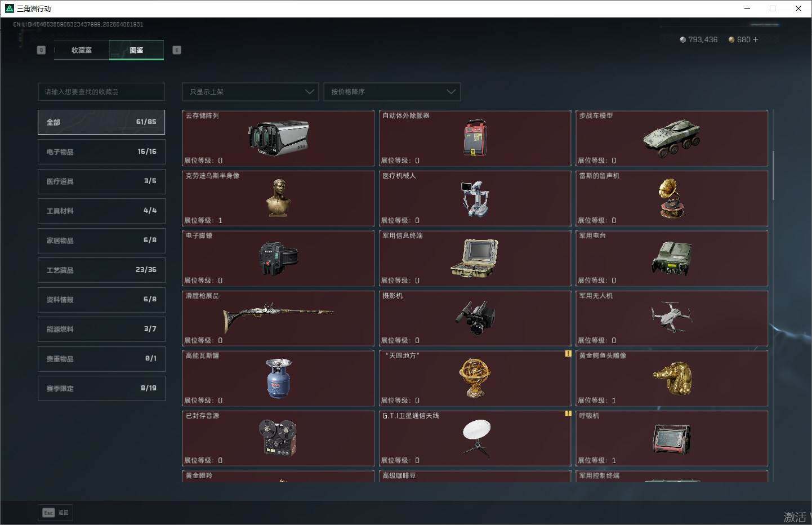Viewport: 812px width, 525px height.
Task: Click the collection list vertical scrollbar
Action: click(773, 175)
